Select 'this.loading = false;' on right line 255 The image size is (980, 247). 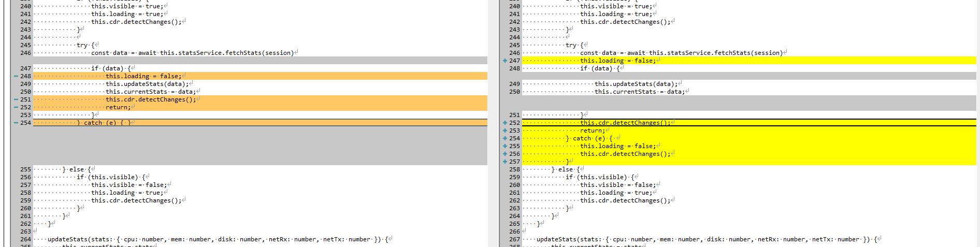(x=618, y=146)
